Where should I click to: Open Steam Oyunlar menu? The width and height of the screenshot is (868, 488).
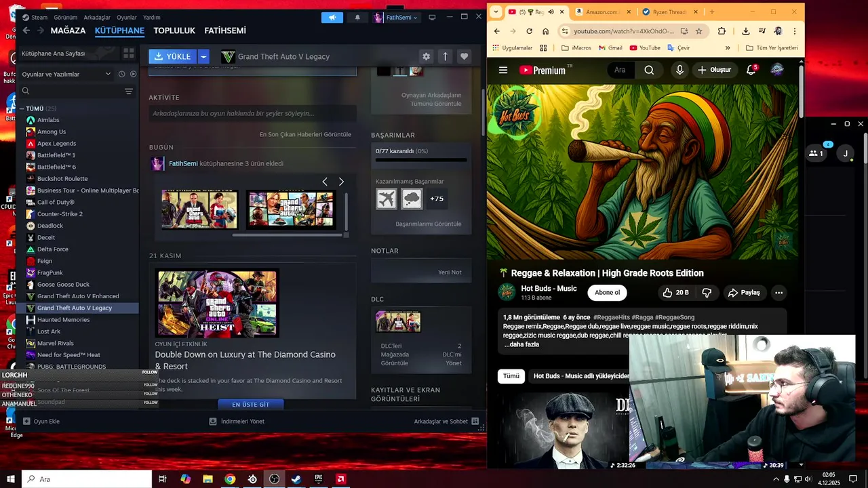pos(127,18)
